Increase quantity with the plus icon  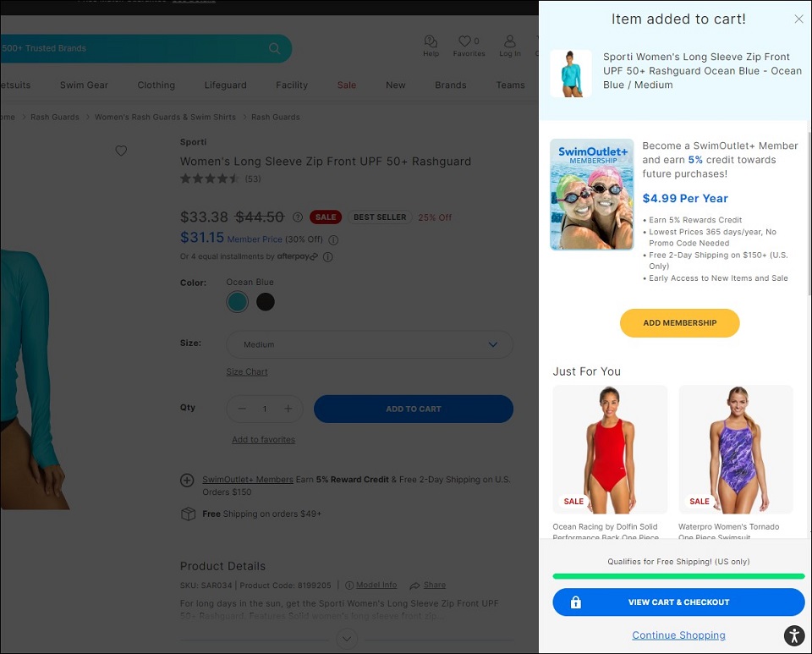(x=288, y=409)
